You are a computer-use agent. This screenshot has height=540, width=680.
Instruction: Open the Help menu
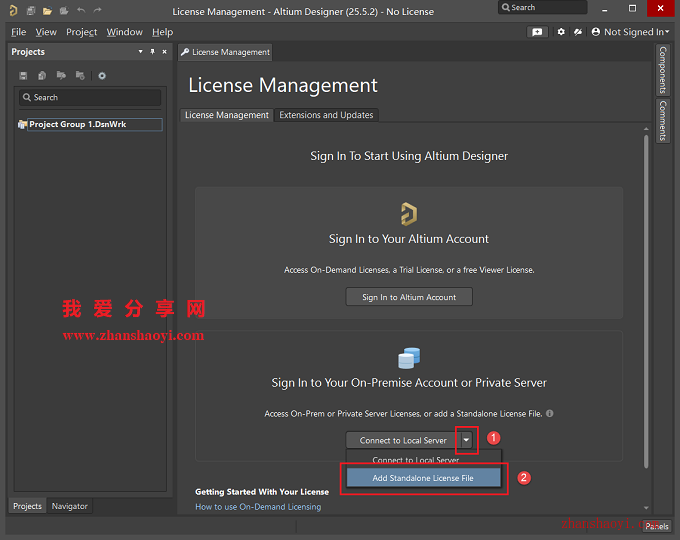click(x=163, y=32)
